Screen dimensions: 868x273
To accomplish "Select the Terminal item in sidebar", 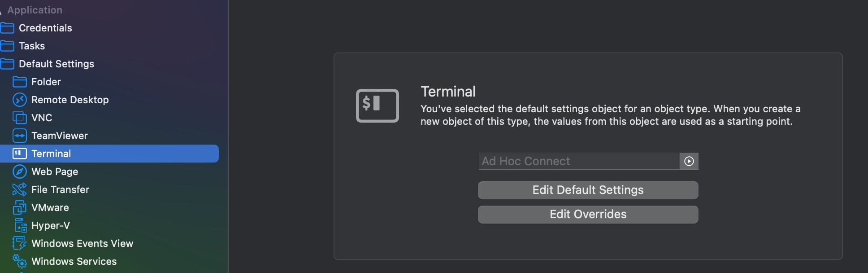I will pyautogui.click(x=51, y=154).
